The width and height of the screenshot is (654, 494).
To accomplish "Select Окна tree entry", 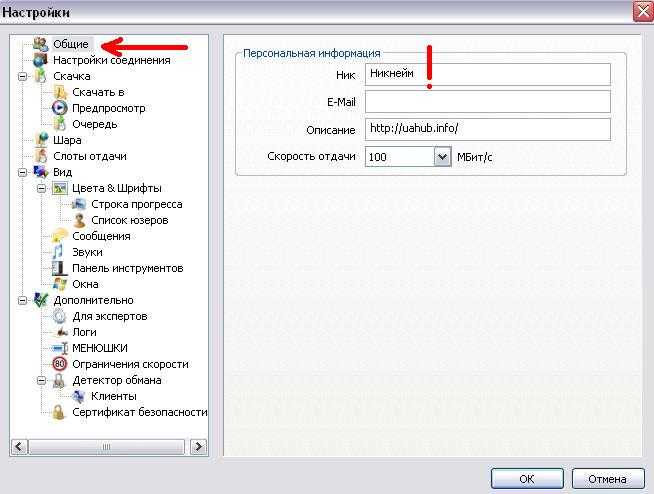I will click(86, 284).
